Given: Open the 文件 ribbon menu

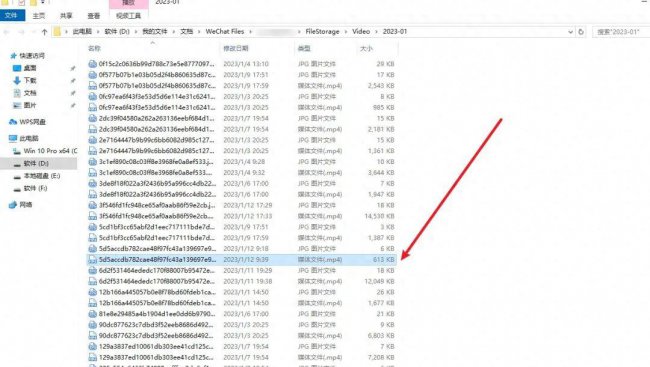Looking at the screenshot, I should (x=12, y=15).
